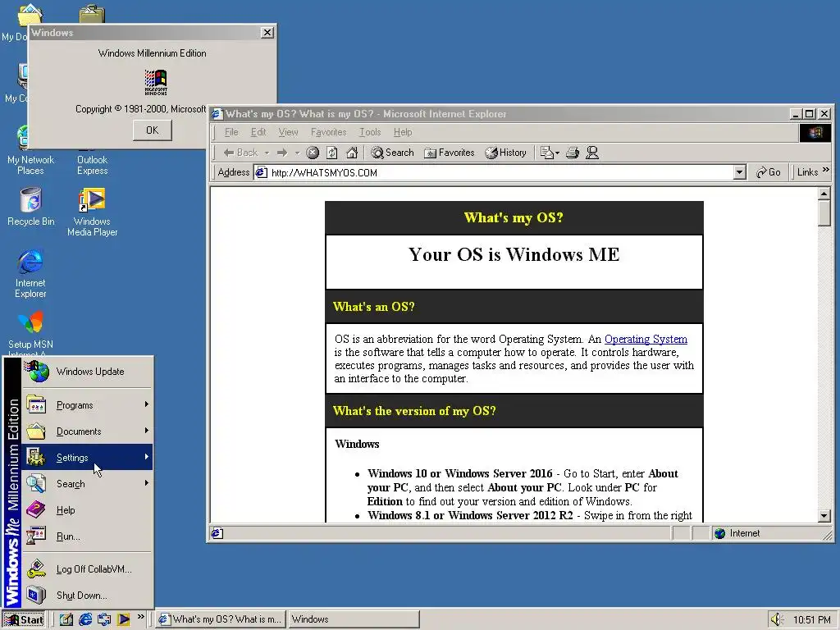Click the volume speaker tray icon
This screenshot has height=630, width=840.
776,620
